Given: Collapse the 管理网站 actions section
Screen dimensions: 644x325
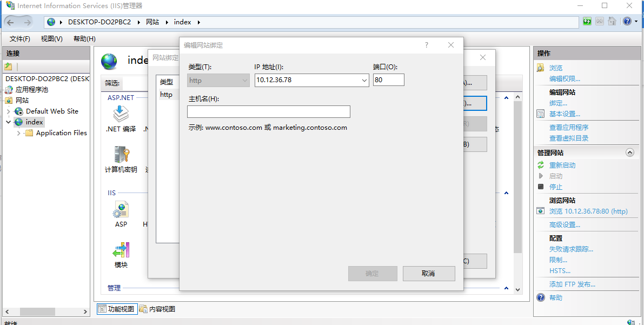Looking at the screenshot, I should (x=629, y=152).
